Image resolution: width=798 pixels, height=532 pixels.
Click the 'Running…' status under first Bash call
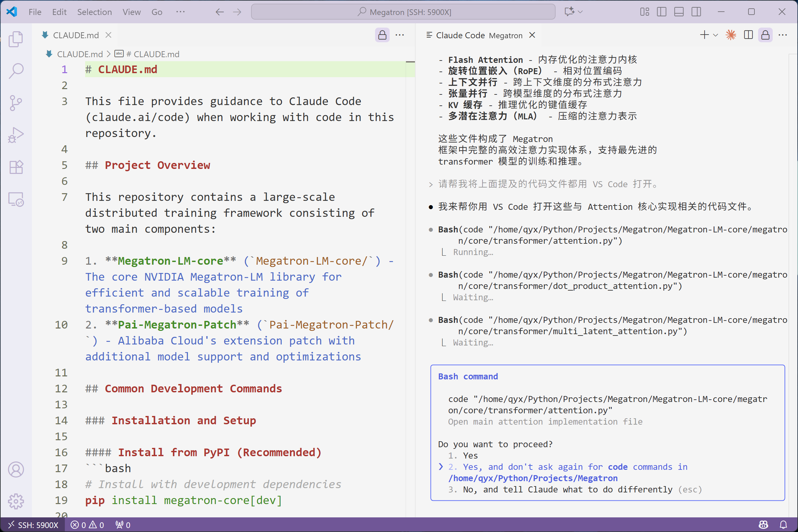click(x=473, y=252)
